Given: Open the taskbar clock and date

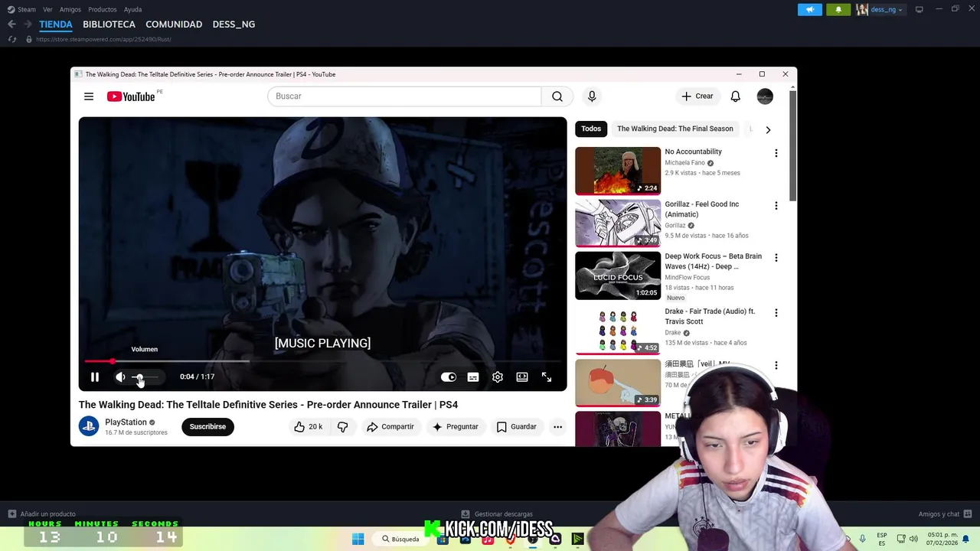Looking at the screenshot, I should coord(942,539).
